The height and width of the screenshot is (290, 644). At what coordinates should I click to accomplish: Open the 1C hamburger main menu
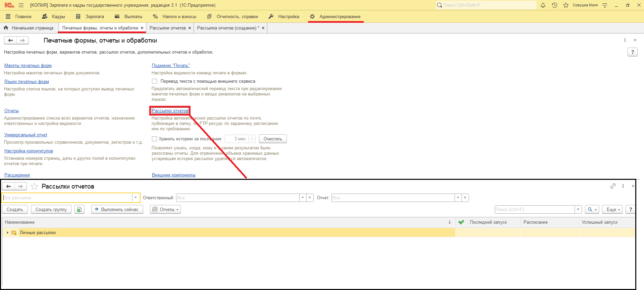pyautogui.click(x=21, y=5)
